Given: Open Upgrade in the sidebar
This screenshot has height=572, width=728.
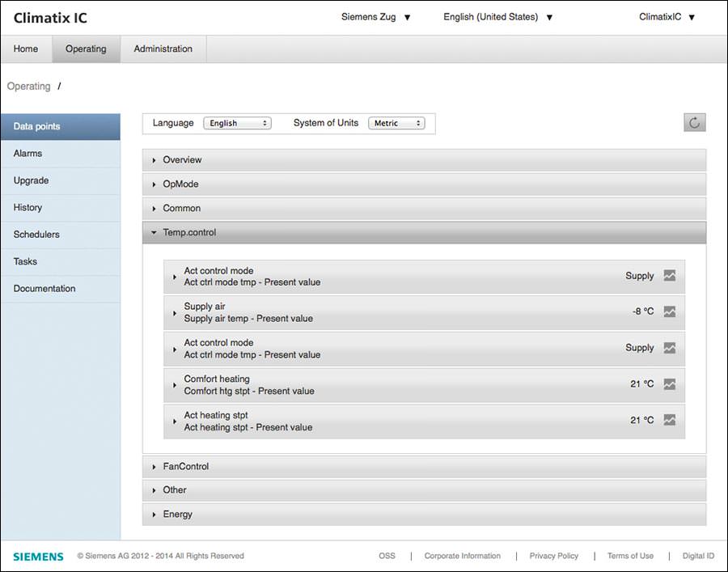Looking at the screenshot, I should click(61, 180).
